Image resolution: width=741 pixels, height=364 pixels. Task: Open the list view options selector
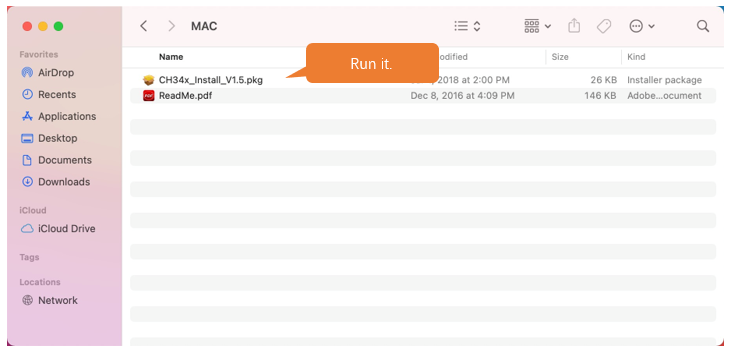click(x=467, y=26)
